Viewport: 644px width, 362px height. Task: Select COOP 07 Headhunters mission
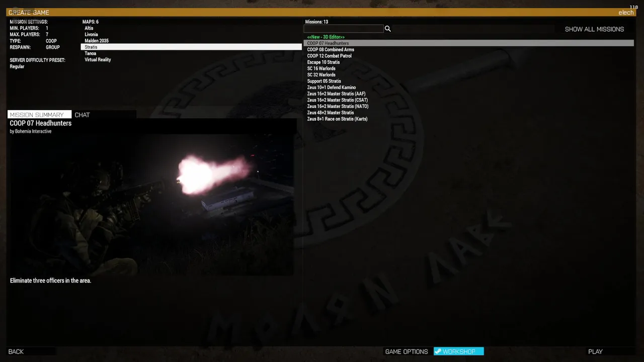(469, 43)
